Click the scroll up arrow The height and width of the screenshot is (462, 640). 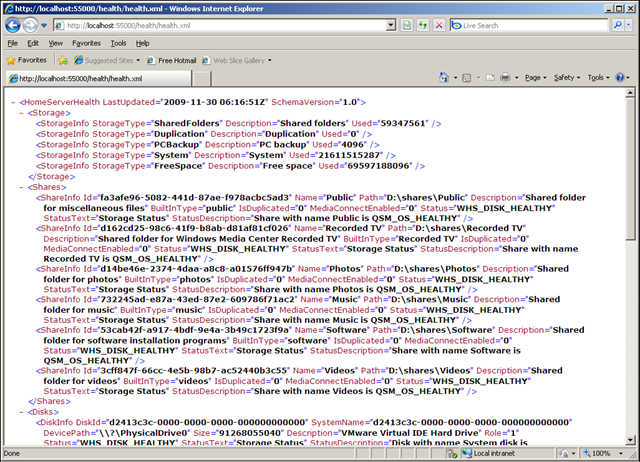(631, 93)
